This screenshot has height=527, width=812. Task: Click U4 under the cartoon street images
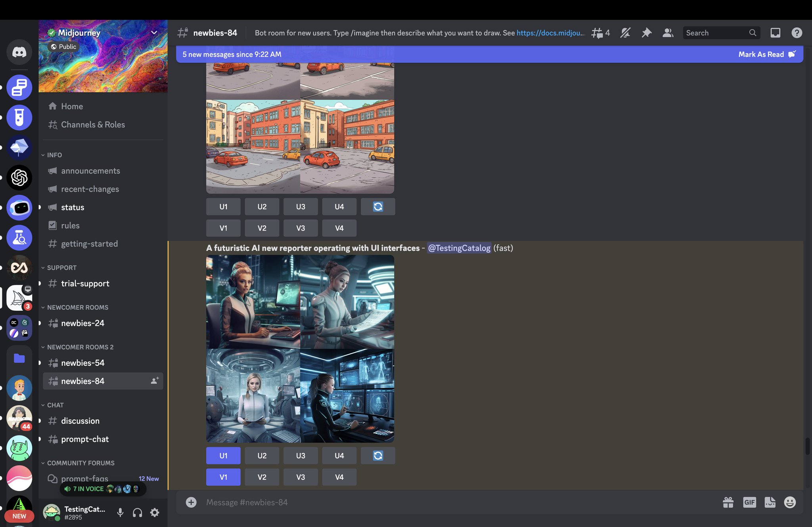coord(339,206)
